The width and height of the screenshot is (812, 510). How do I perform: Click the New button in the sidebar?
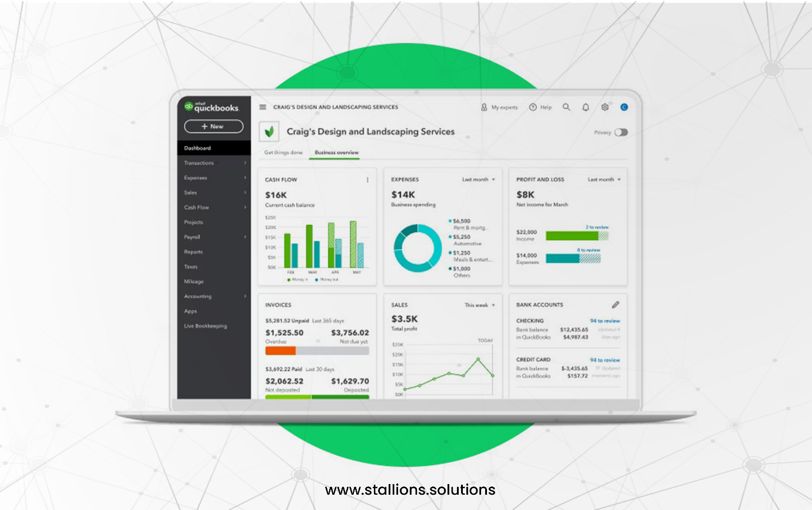point(213,126)
